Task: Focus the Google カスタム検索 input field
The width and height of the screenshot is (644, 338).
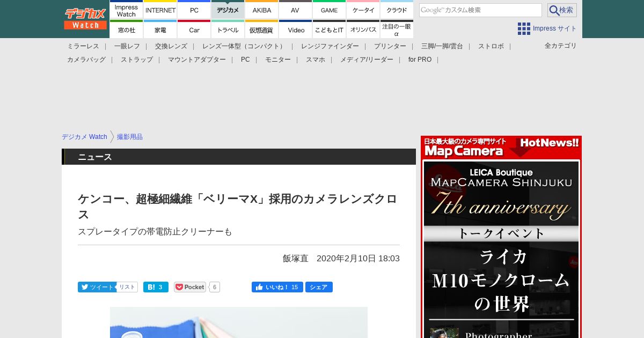Action: click(480, 10)
